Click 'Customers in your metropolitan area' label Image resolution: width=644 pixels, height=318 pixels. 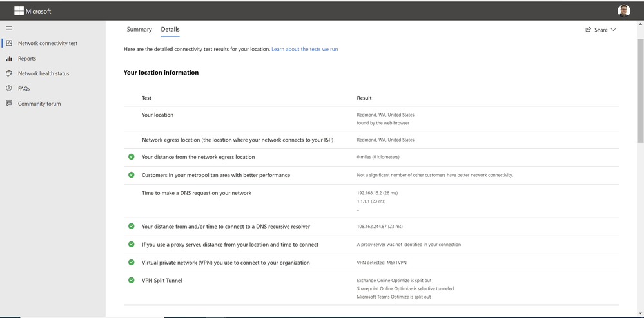pyautogui.click(x=216, y=175)
